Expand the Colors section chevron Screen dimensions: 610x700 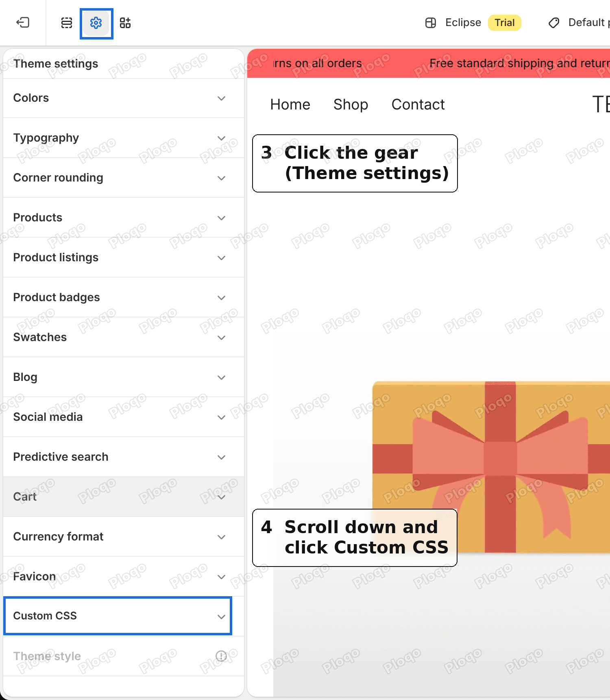pos(221,98)
